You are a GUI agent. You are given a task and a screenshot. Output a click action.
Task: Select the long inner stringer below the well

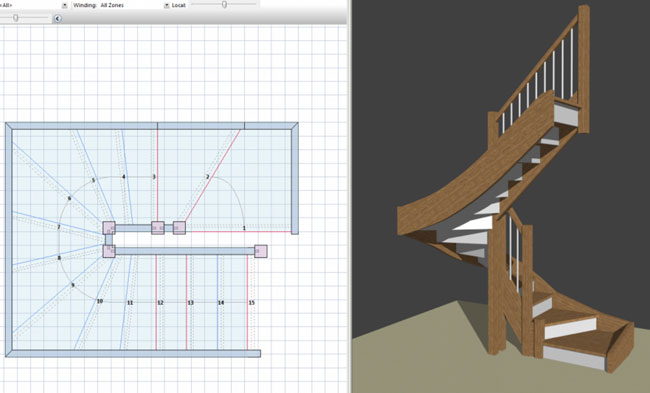(x=185, y=251)
